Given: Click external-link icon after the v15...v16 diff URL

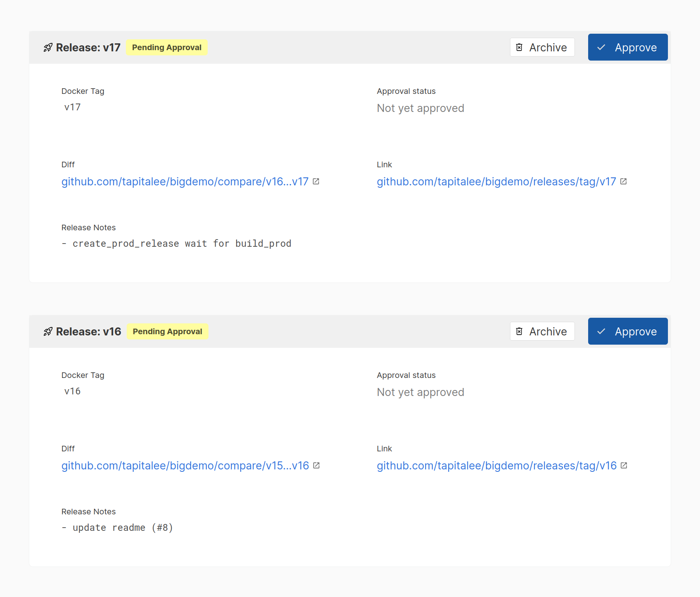Looking at the screenshot, I should coord(316,466).
